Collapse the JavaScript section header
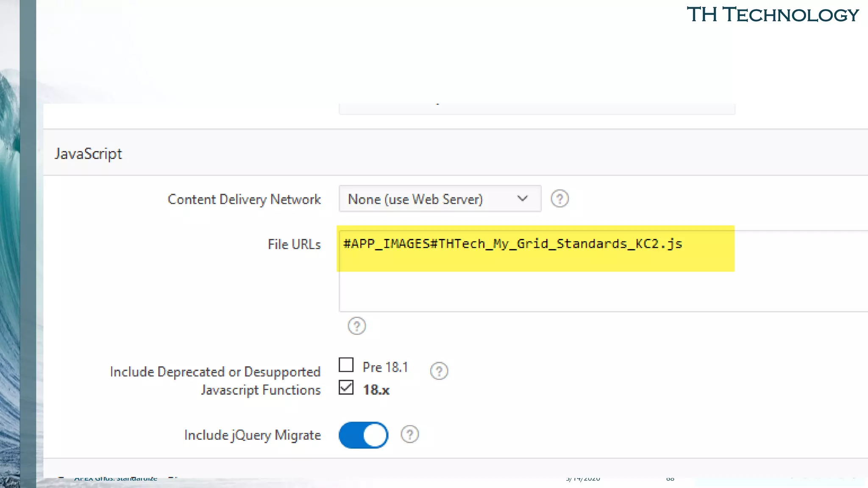The image size is (868, 488). [x=88, y=153]
